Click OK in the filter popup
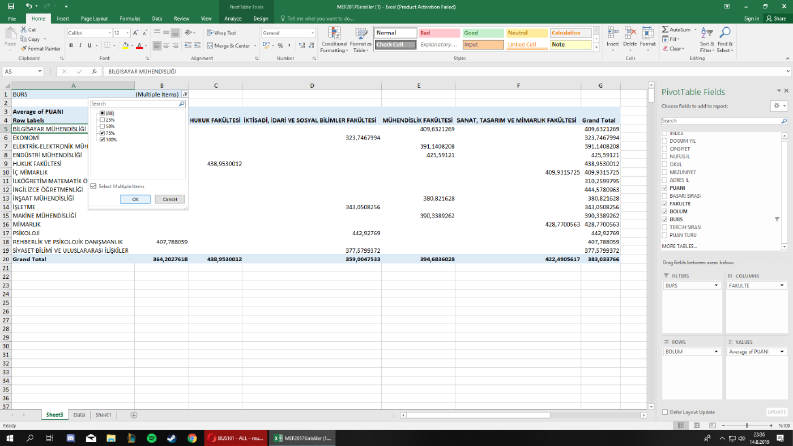This screenshot has height=446, width=793. (135, 199)
